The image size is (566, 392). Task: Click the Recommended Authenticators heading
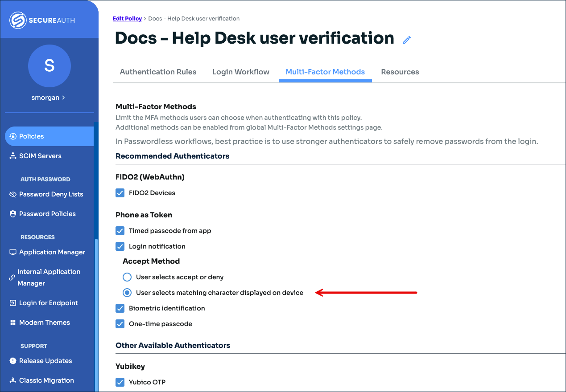coord(173,156)
